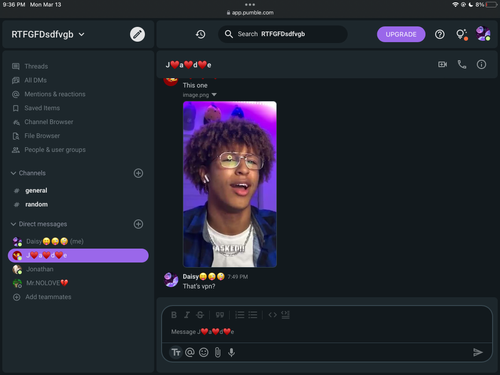Screen dimensions: 500x375
Task: Click the Search RTFGFDsdfvgb field
Action: pos(283,34)
